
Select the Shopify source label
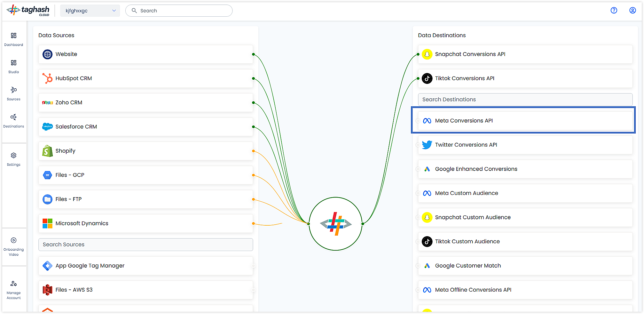pyautogui.click(x=65, y=151)
